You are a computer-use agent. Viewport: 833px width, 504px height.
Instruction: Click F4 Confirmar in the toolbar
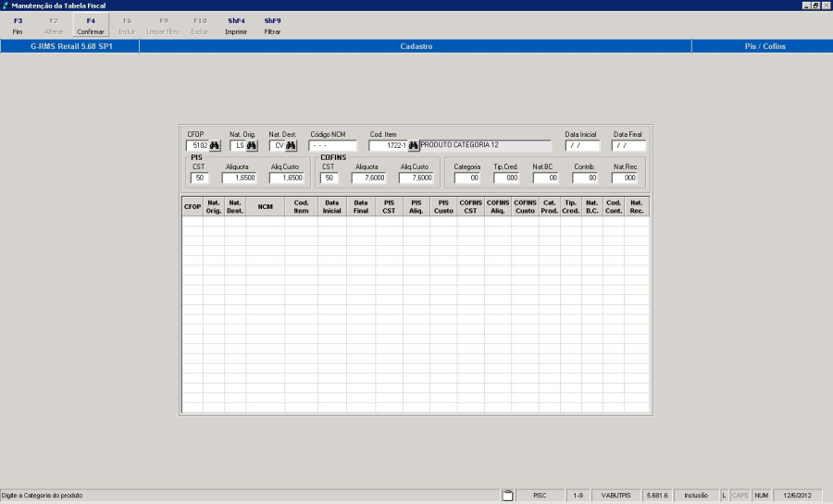pos(91,26)
